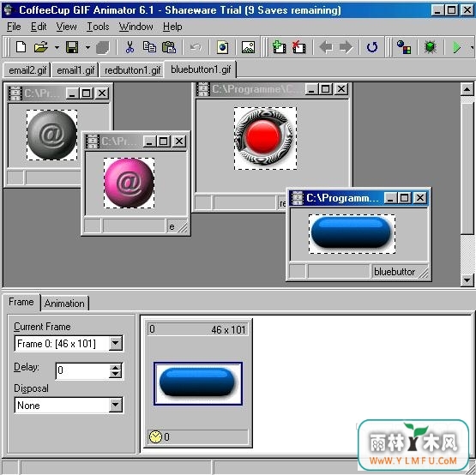Image resolution: width=476 pixels, height=475 pixels.
Task: Click the pink email window film strip icon
Action: (92, 141)
